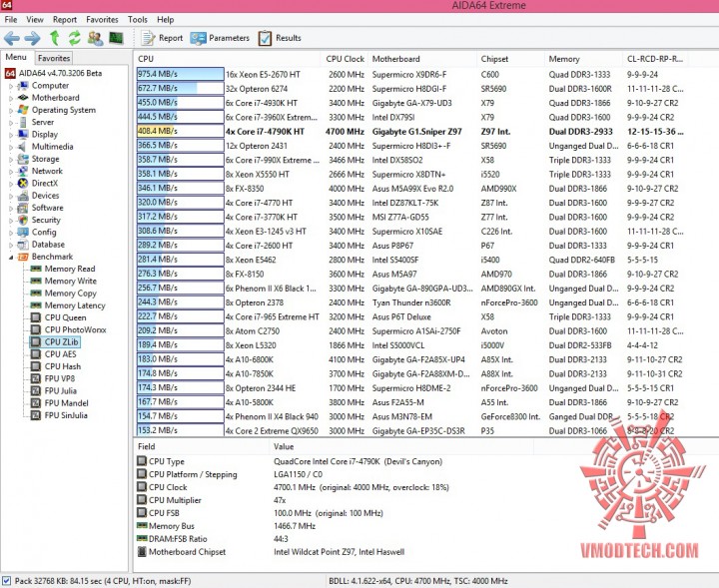Open the Help menu
719x588 pixels.
(166, 20)
